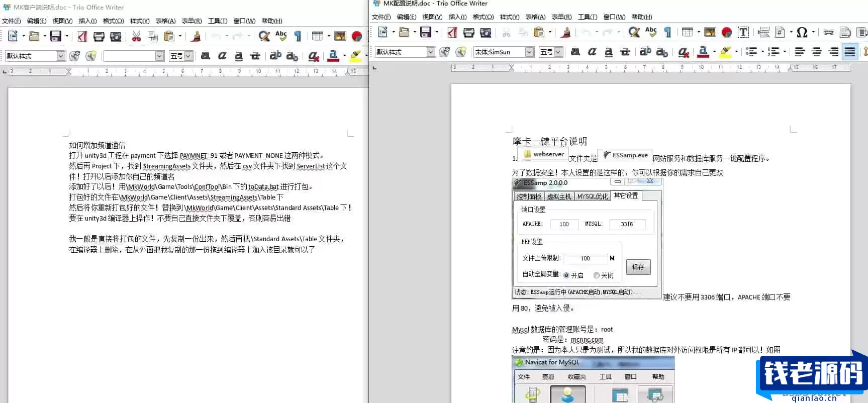
Task: Insert page break in MK配置说明 window
Action: tap(763, 32)
